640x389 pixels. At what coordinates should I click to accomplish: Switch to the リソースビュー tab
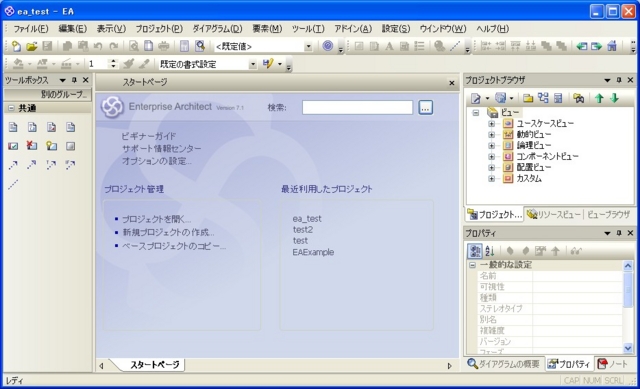[553, 214]
